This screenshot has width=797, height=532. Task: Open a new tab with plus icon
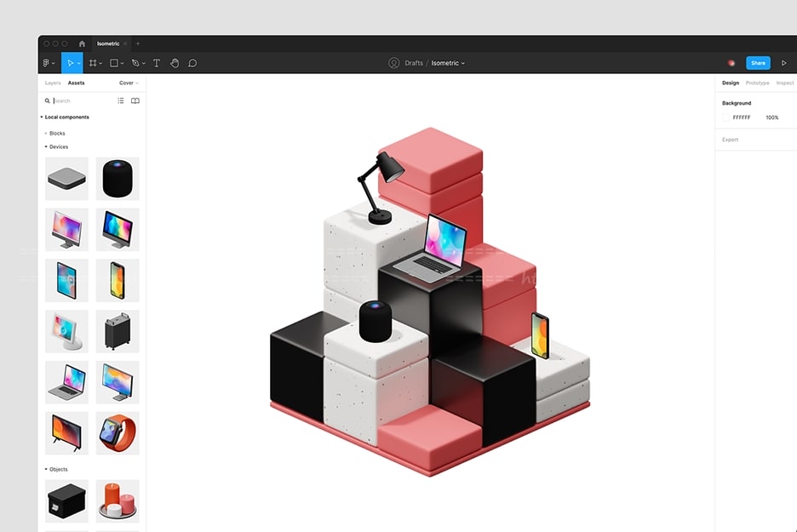(x=138, y=43)
